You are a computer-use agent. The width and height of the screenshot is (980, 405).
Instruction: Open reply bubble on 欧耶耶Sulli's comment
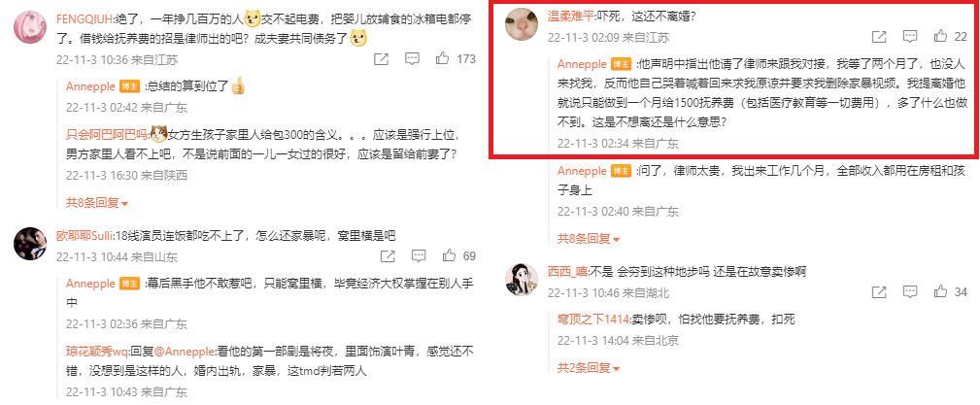tap(418, 255)
